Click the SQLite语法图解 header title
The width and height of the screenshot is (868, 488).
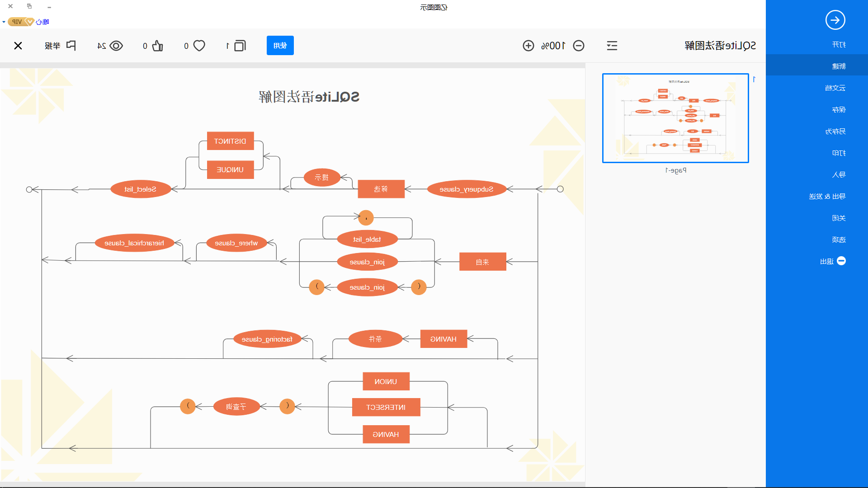click(720, 46)
